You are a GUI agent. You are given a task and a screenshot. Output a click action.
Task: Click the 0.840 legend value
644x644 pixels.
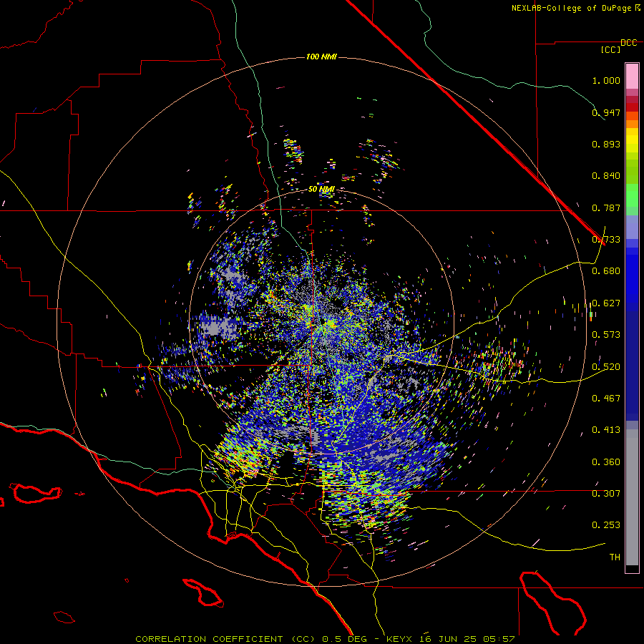[x=606, y=176]
